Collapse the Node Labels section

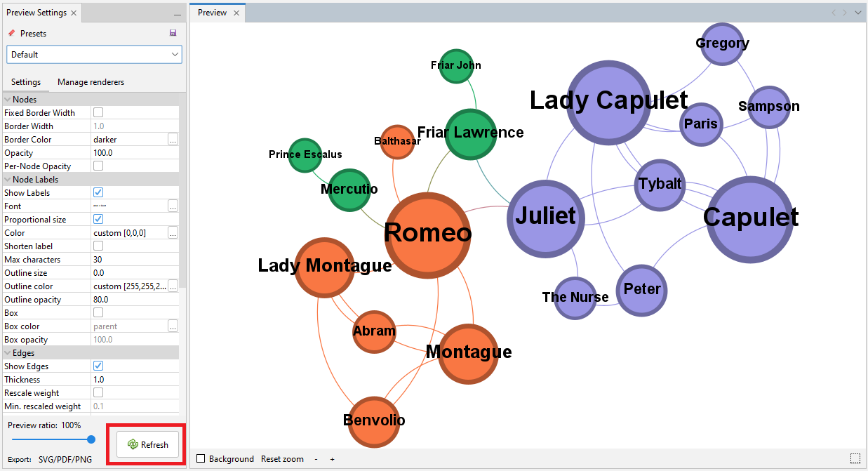8,180
